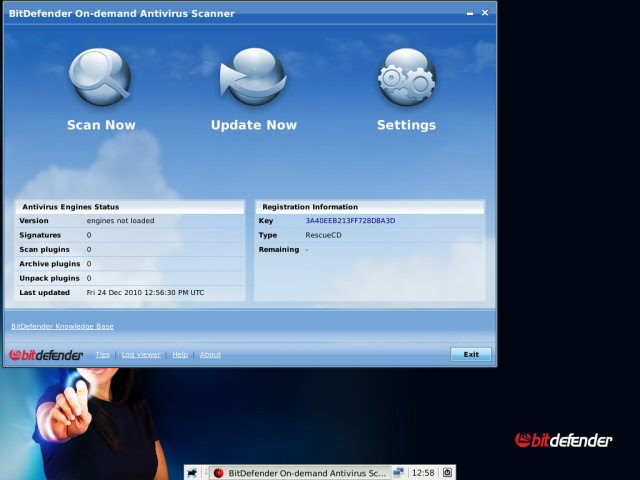640x480 pixels.
Task: Click the bitdefender logo in window footer
Action: [46, 355]
